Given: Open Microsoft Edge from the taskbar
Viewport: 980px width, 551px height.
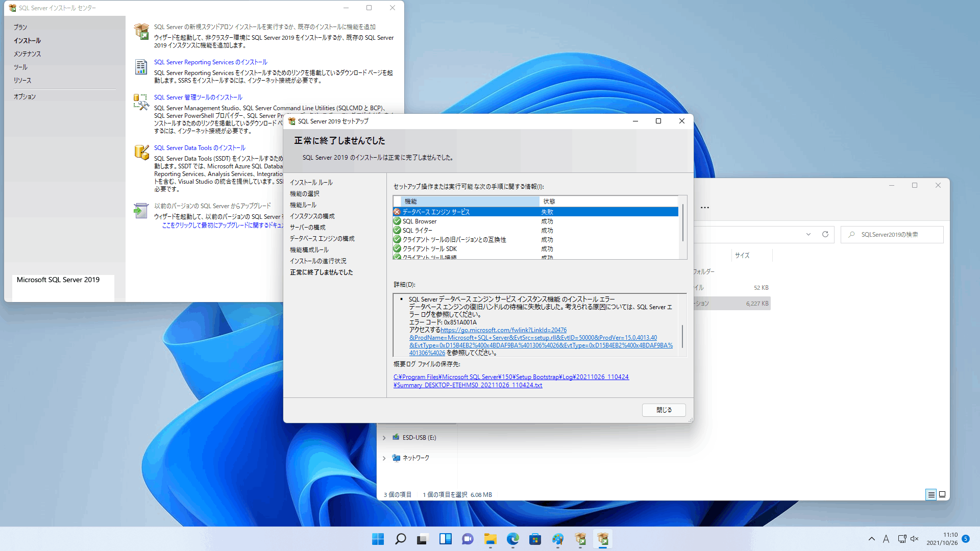Looking at the screenshot, I should click(512, 539).
